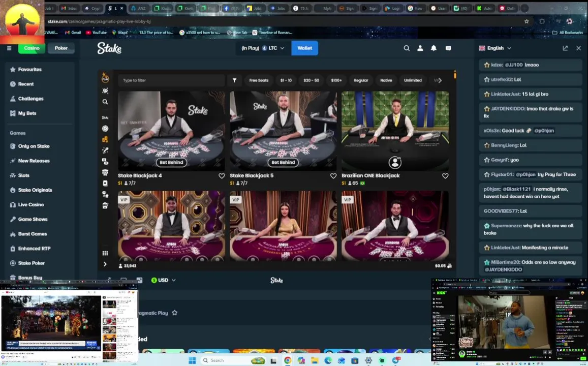Open Live Casino in the sidebar
Image resolution: width=588 pixels, height=366 pixels.
39,205
